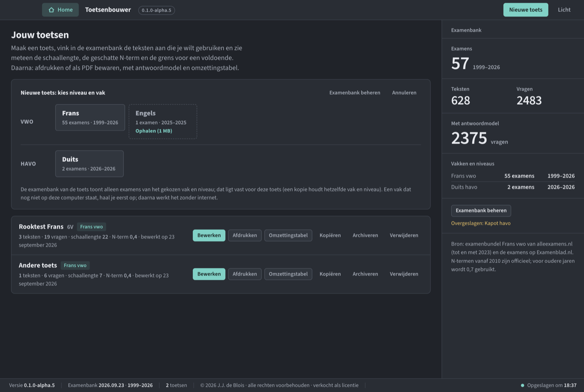
Task: Click 'Versie 0.1.0-alpha.5' in the status bar
Action: click(x=32, y=385)
